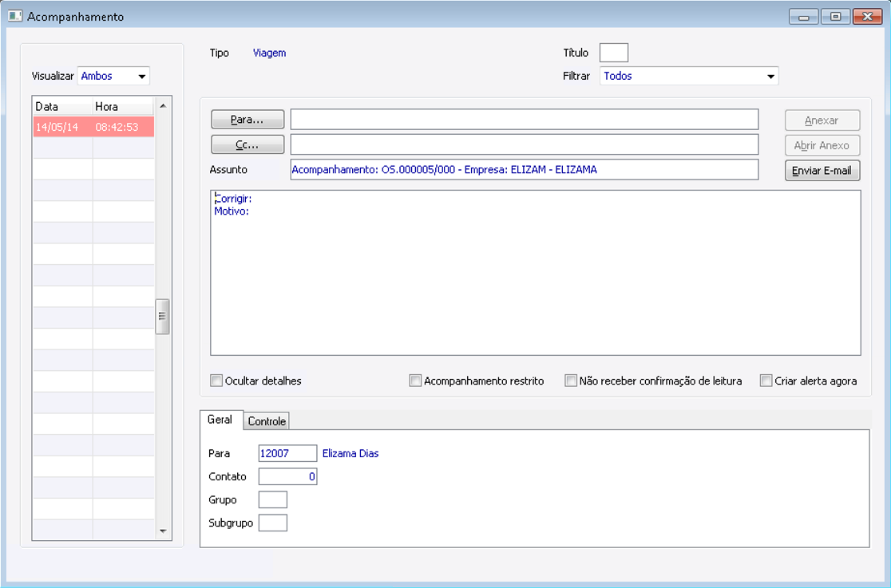This screenshot has width=891, height=588.
Task: Toggle Não receber confirmação de leitura
Action: (571, 381)
